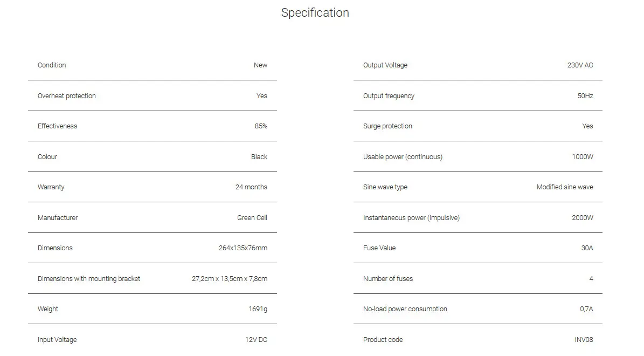
Task: Click the Condition row label
Action: coord(52,65)
